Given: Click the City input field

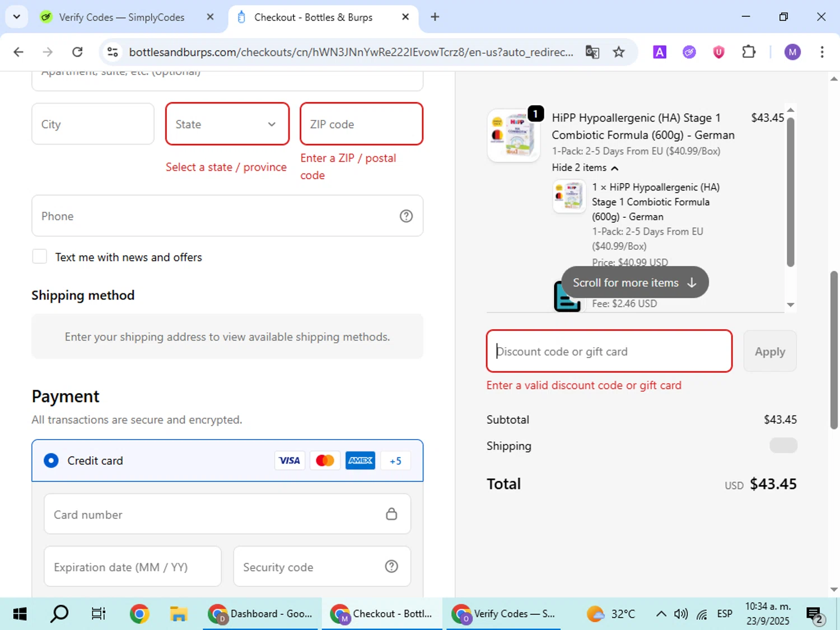Looking at the screenshot, I should point(93,124).
